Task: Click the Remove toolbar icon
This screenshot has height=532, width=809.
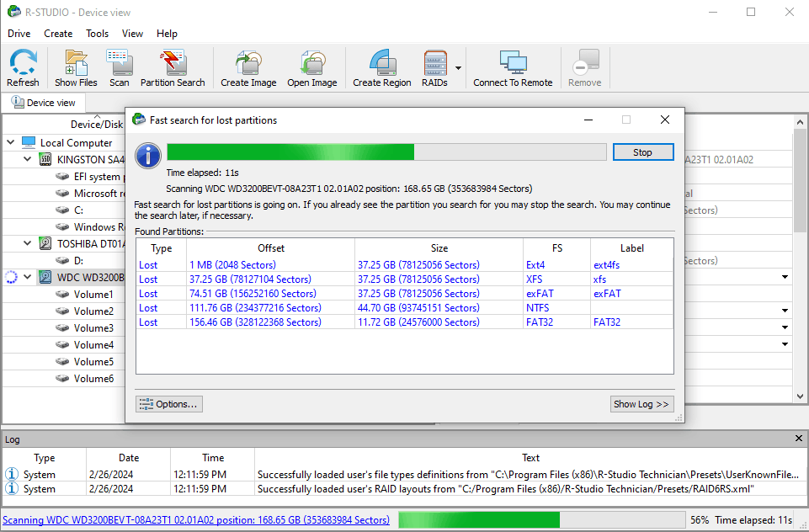Action: tap(584, 67)
